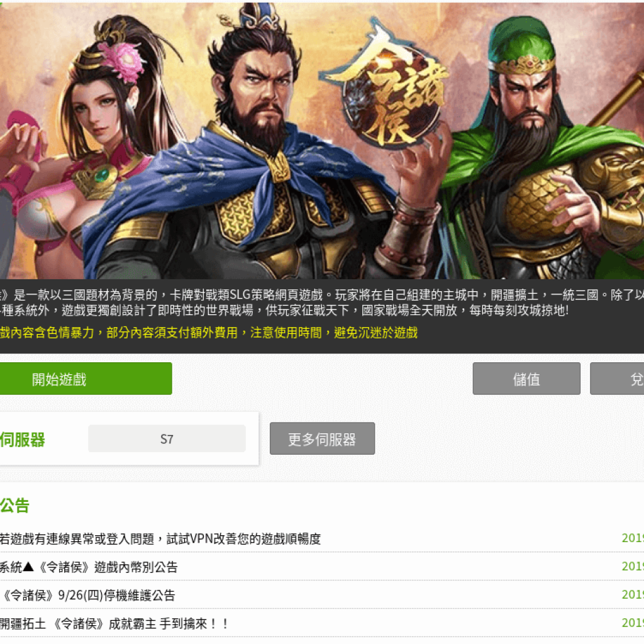Click the date beside the VPN announcement
The height and width of the screenshot is (644, 644).
click(x=633, y=538)
